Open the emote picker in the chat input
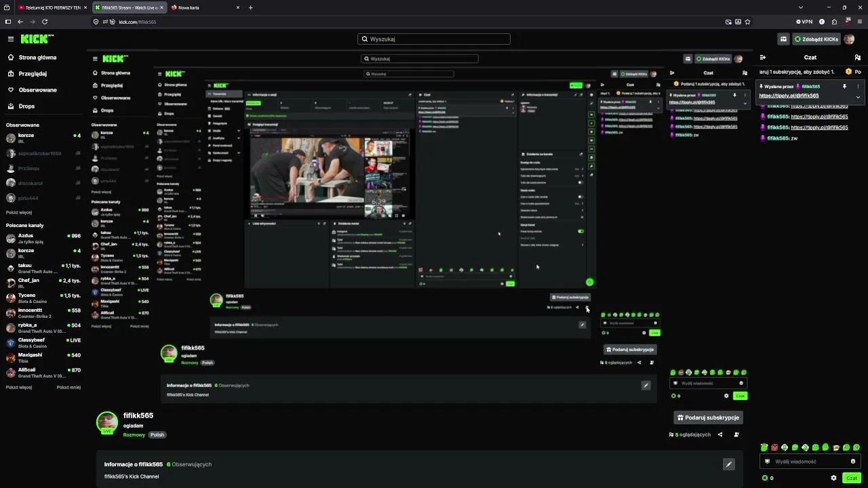This screenshot has height=488, width=868. pyautogui.click(x=853, y=462)
